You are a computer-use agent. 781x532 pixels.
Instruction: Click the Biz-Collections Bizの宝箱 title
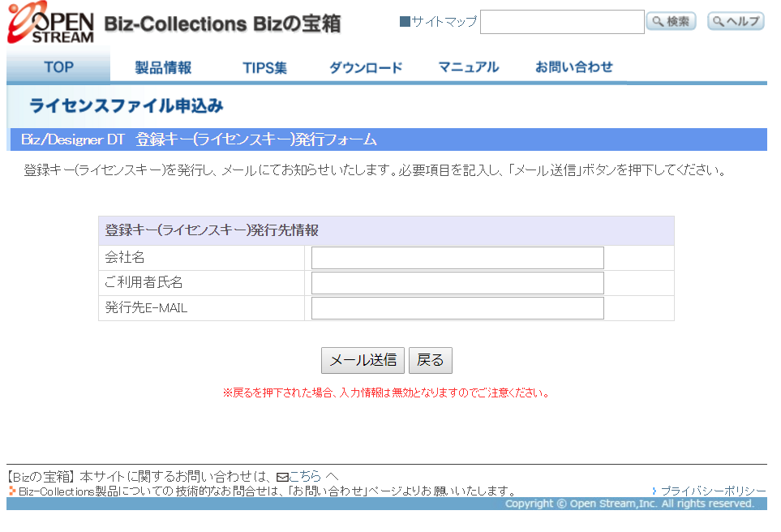click(222, 24)
